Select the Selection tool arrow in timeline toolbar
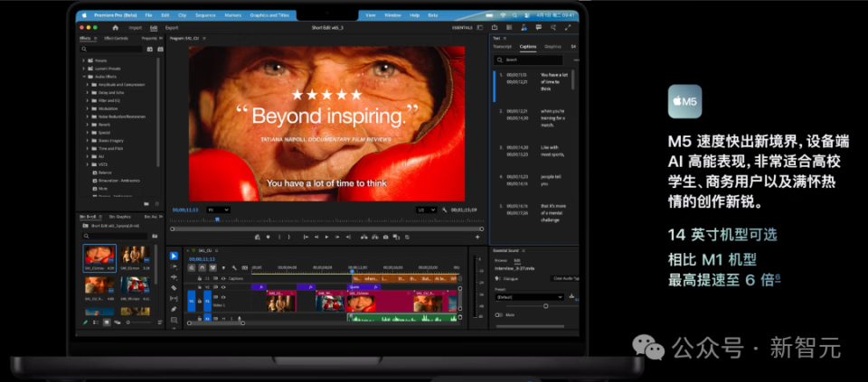The width and height of the screenshot is (868, 382). (174, 256)
